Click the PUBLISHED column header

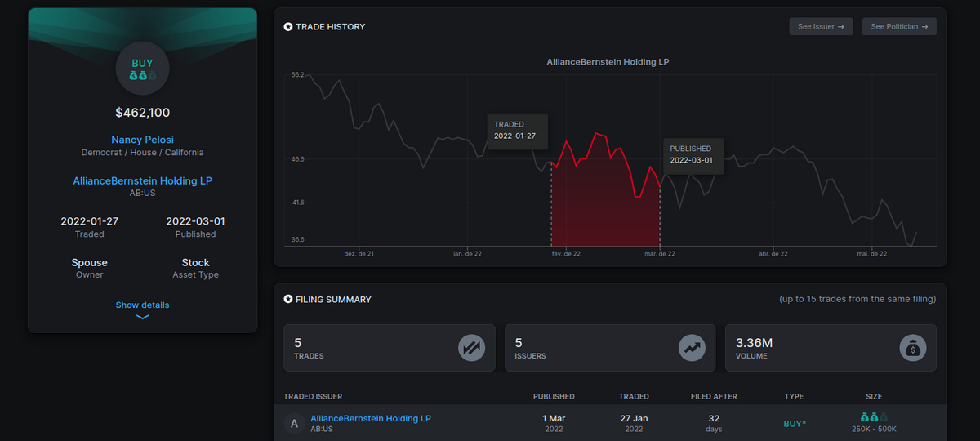(553, 396)
